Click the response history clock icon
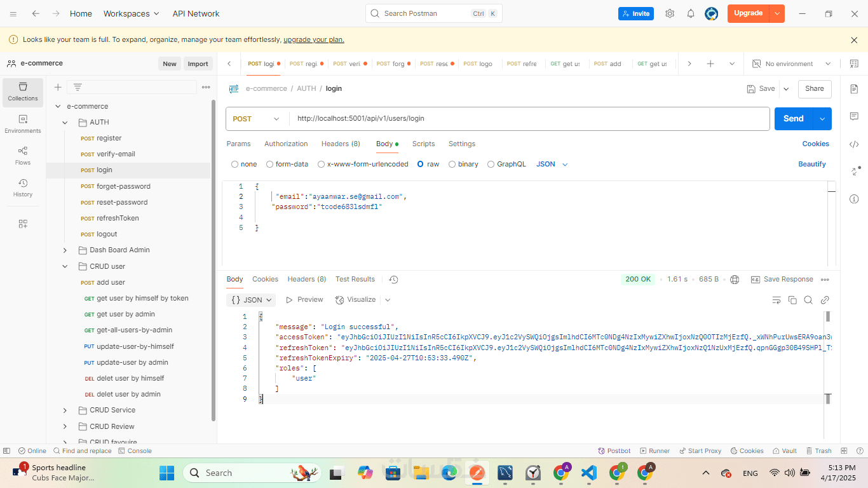This screenshot has height=488, width=868. tap(393, 280)
